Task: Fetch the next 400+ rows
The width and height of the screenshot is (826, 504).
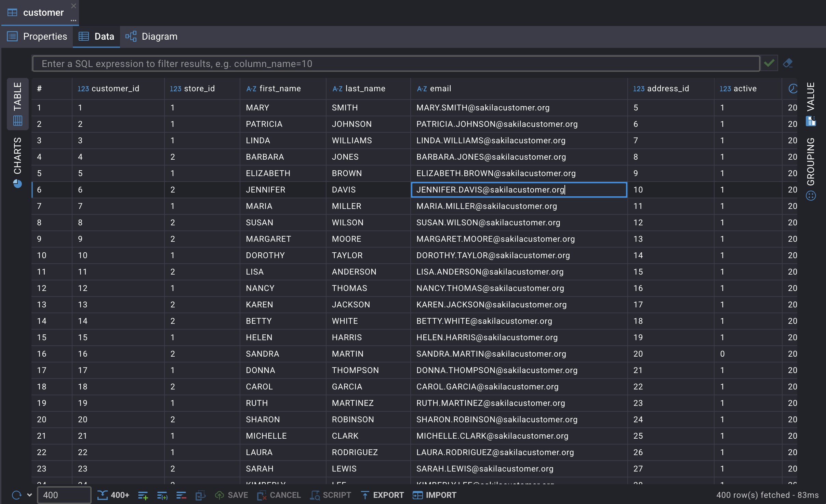Action: click(x=113, y=495)
